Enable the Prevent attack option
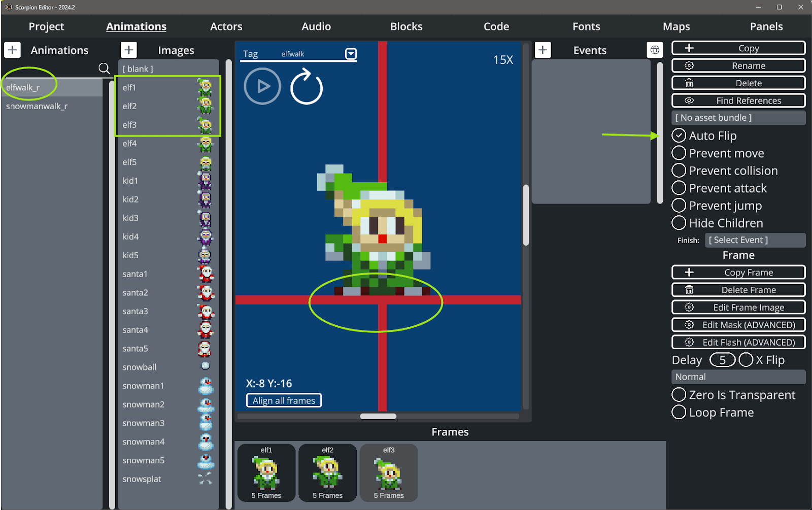Image resolution: width=812 pixels, height=510 pixels. tap(679, 188)
